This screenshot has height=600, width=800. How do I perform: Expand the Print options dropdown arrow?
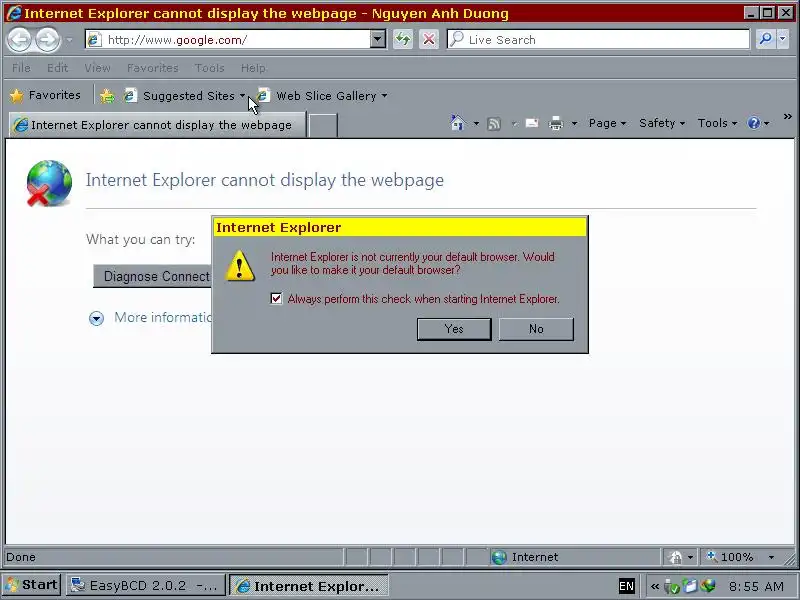pyautogui.click(x=574, y=123)
